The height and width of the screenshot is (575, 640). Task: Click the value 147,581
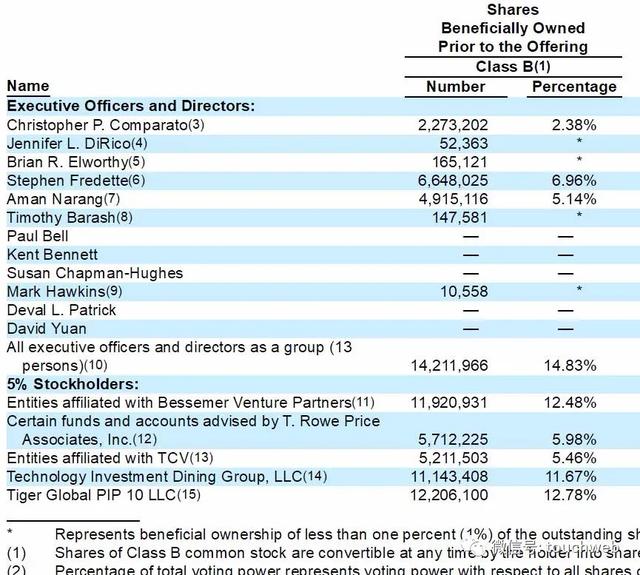[460, 218]
